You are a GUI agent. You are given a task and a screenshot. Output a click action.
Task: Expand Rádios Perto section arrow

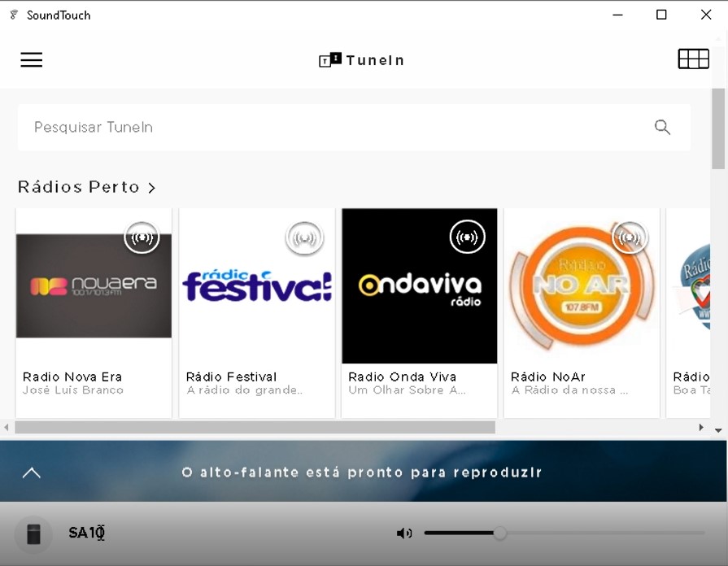[x=152, y=188]
